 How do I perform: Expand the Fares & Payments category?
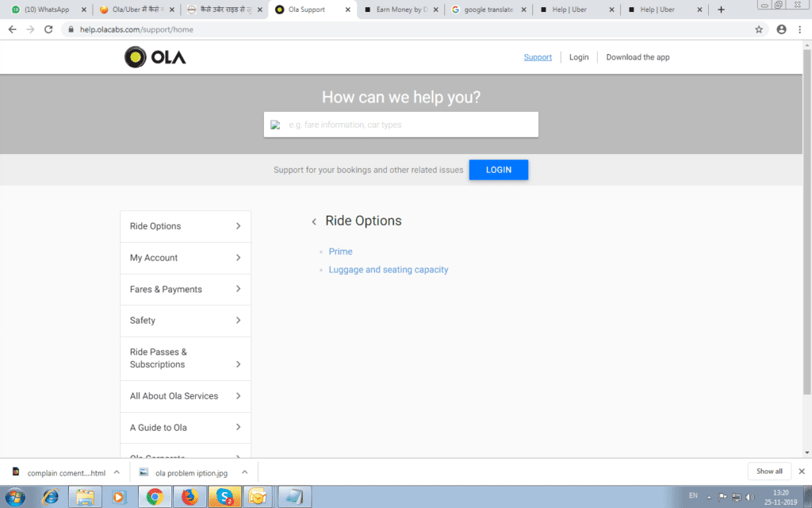tap(185, 289)
